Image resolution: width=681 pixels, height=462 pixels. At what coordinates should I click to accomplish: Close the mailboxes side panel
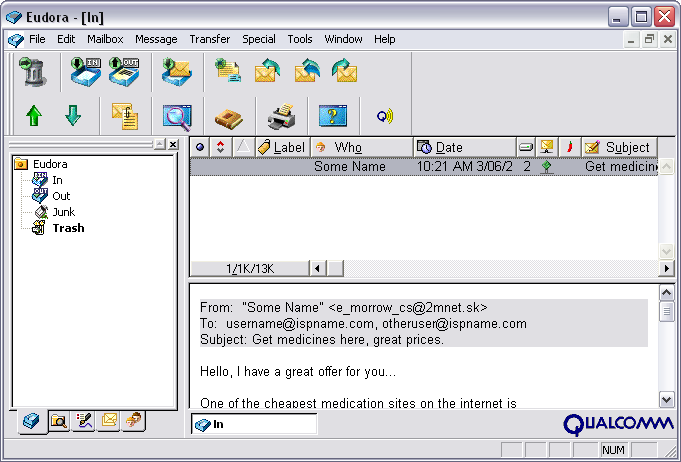click(172, 145)
